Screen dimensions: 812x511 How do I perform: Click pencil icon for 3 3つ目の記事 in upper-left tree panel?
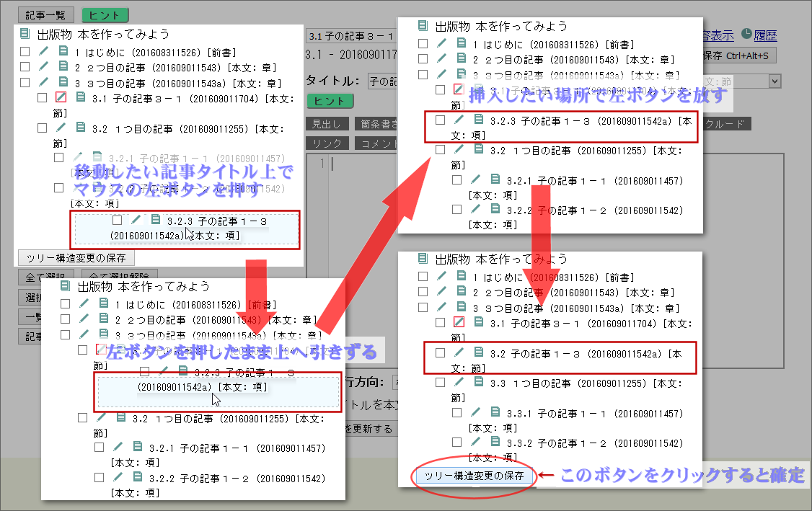(43, 81)
